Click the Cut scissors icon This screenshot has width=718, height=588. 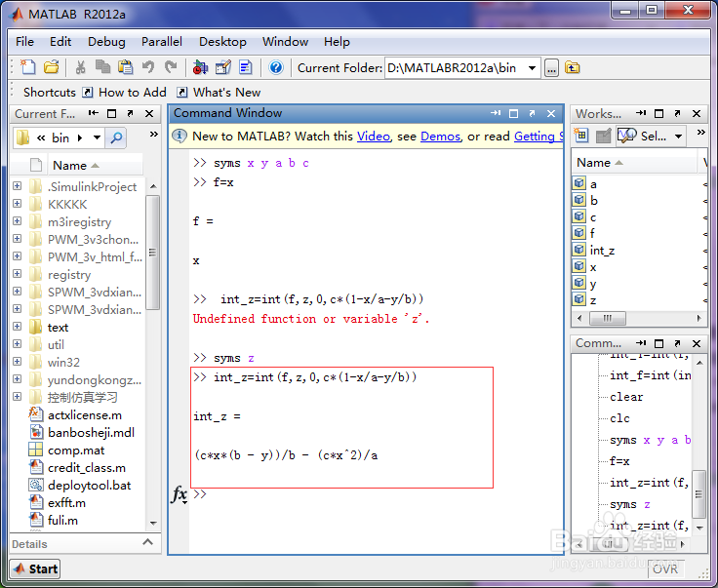point(81,67)
